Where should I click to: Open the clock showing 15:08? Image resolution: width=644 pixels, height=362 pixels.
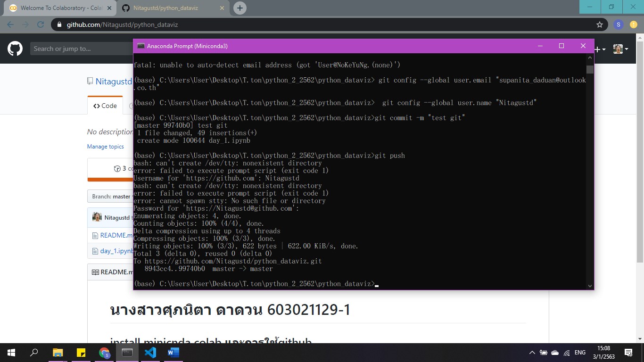click(604, 353)
